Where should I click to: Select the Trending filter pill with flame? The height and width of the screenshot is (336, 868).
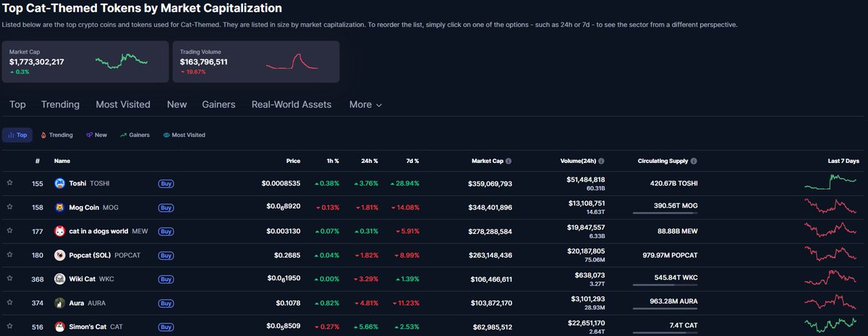(56, 135)
